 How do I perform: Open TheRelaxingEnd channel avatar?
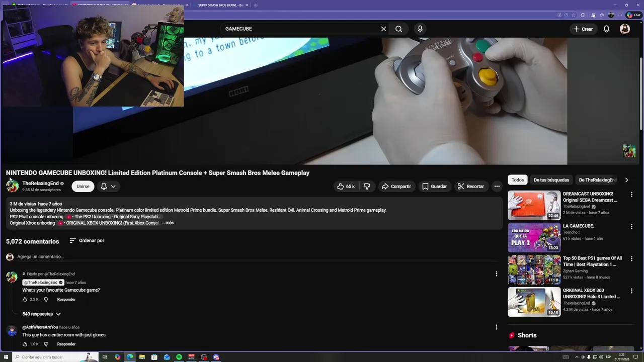[x=12, y=186]
